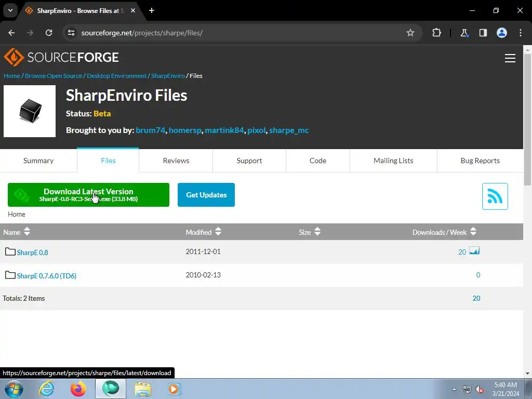View download stats chart for SharpE 0.8

click(474, 251)
